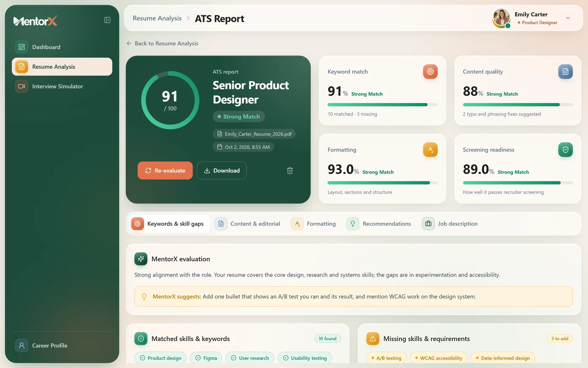Image resolution: width=588 pixels, height=368 pixels.
Task: Click the 91/100 score ring
Action: 170,100
